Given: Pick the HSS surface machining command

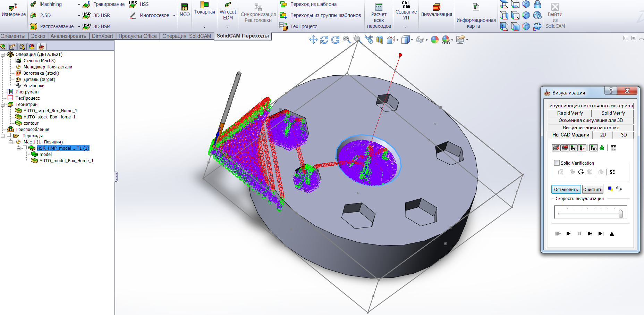Looking at the screenshot, I should (139, 4).
